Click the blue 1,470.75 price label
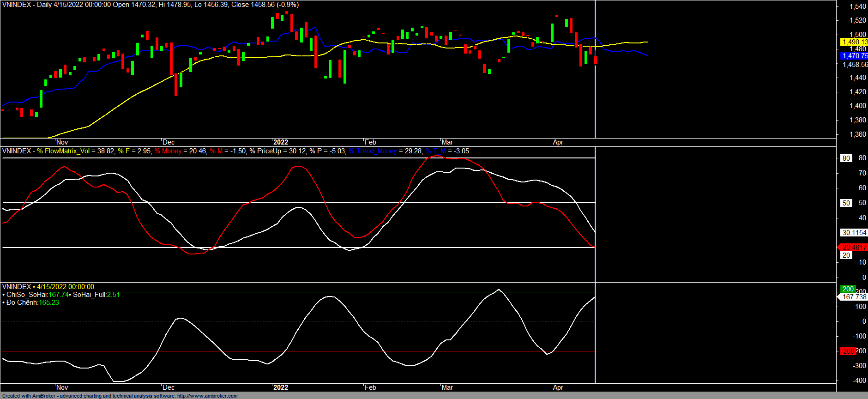The image size is (868, 399). [x=854, y=56]
